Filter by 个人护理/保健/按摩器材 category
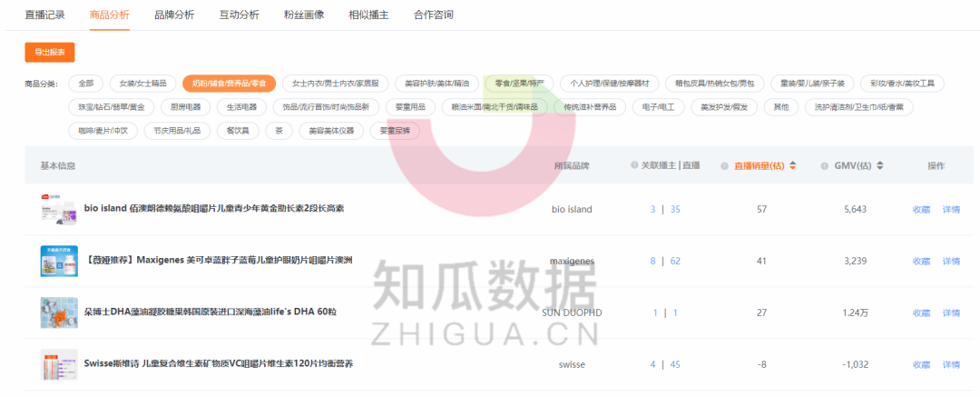 coord(610,84)
